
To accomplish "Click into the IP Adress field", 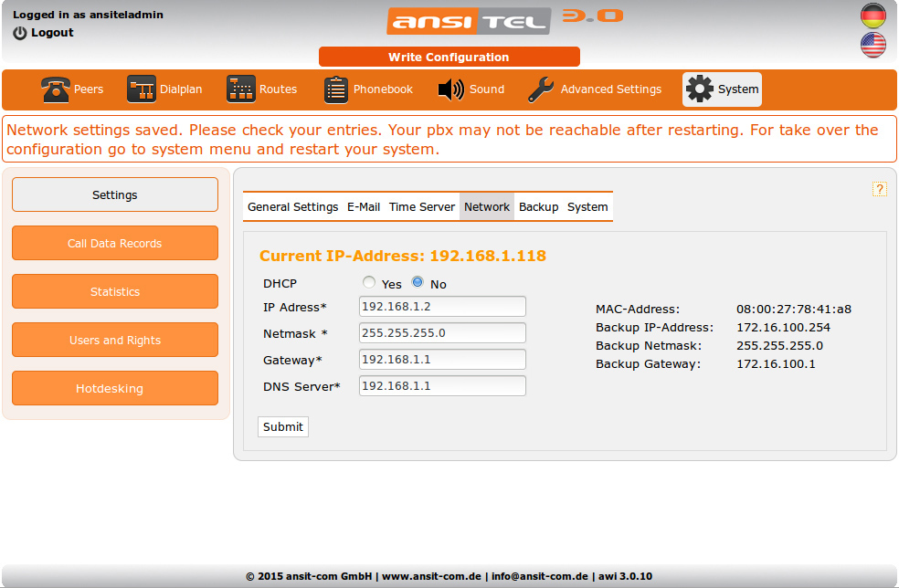I will (x=442, y=307).
